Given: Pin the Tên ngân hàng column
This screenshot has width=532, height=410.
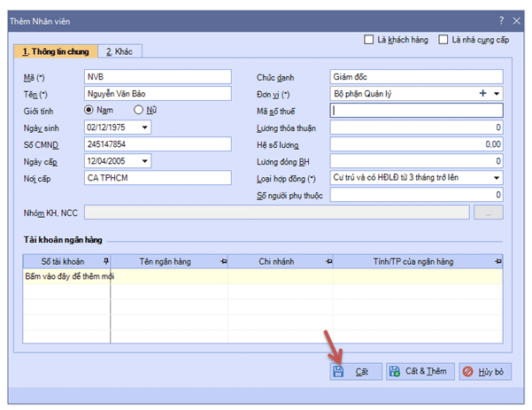Looking at the screenshot, I should tap(222, 261).
